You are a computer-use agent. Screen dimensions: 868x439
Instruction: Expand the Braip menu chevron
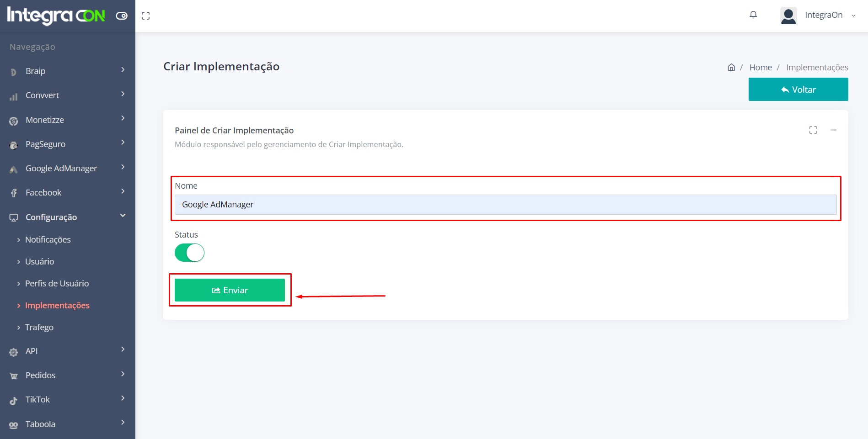pos(123,70)
